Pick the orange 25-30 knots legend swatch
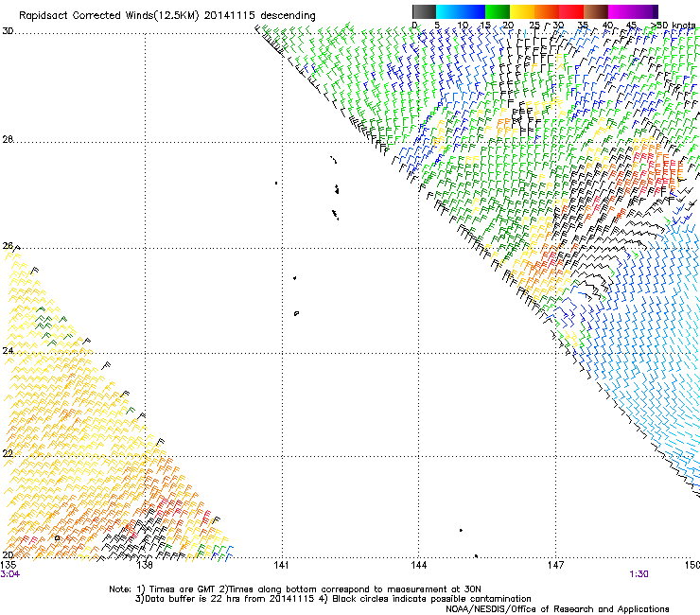700x615 pixels. coord(547,11)
